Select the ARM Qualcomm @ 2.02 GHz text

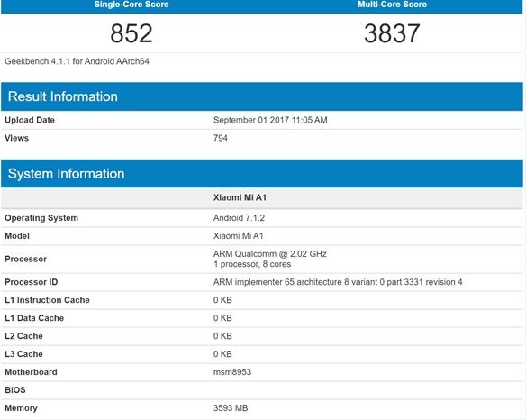tap(269, 254)
